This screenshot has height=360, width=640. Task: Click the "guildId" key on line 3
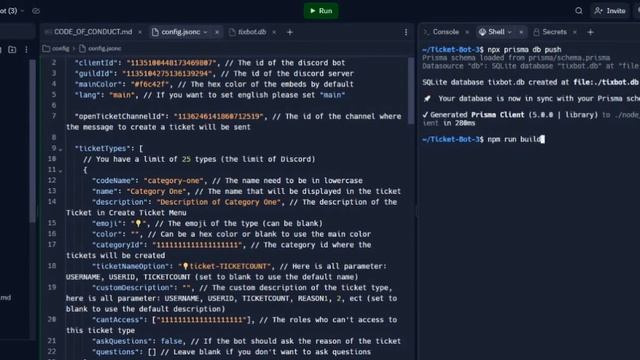click(x=96, y=73)
